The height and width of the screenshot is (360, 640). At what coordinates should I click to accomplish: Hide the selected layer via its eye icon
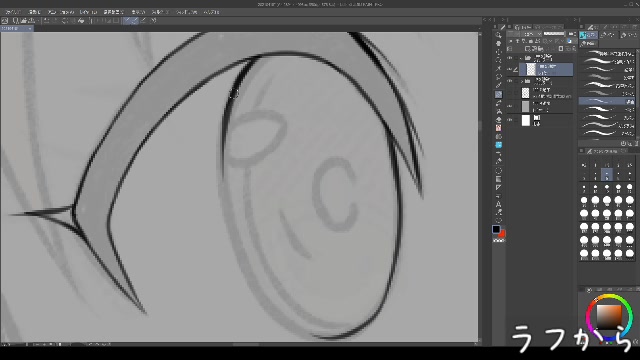(x=510, y=69)
